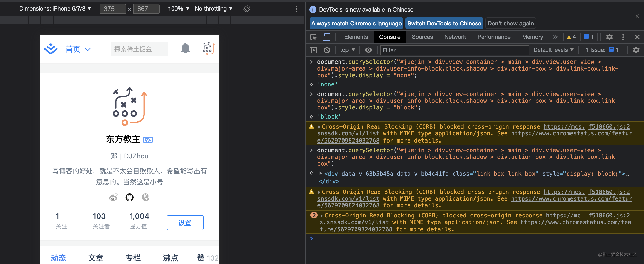Click the Inspect Element cursor icon
The width and height of the screenshot is (644, 264).
pyautogui.click(x=314, y=37)
